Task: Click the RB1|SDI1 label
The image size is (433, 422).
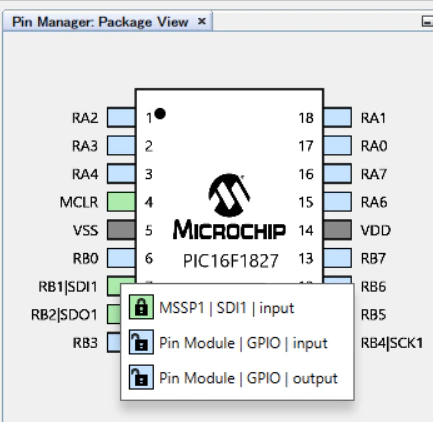Action: 68,287
